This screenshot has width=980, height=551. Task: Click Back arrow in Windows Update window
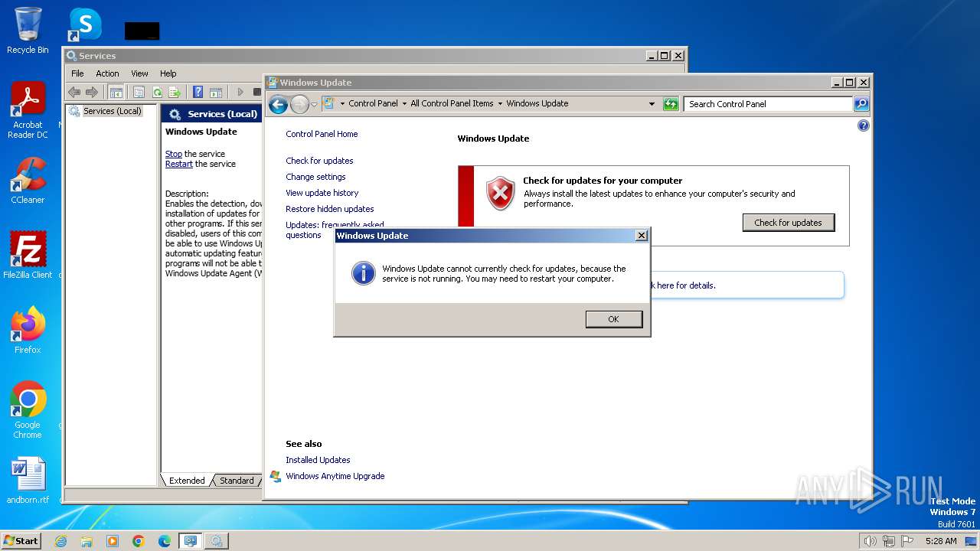(x=278, y=104)
